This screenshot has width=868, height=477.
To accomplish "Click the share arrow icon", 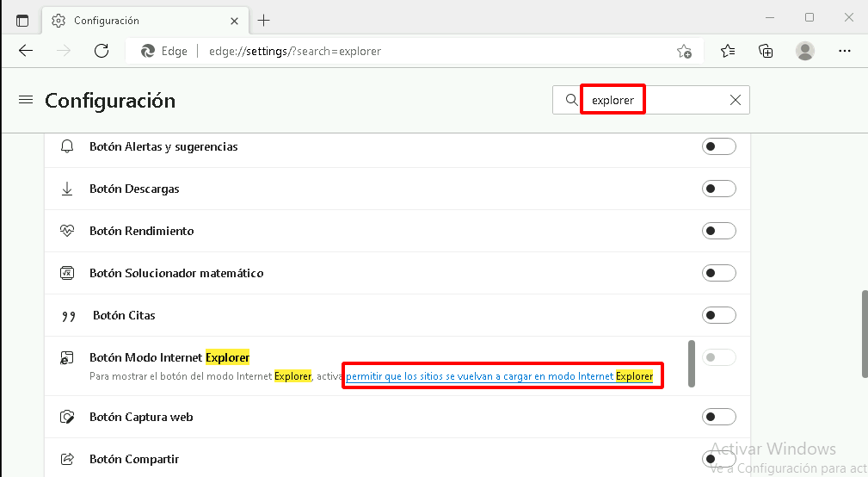I will coord(67,459).
